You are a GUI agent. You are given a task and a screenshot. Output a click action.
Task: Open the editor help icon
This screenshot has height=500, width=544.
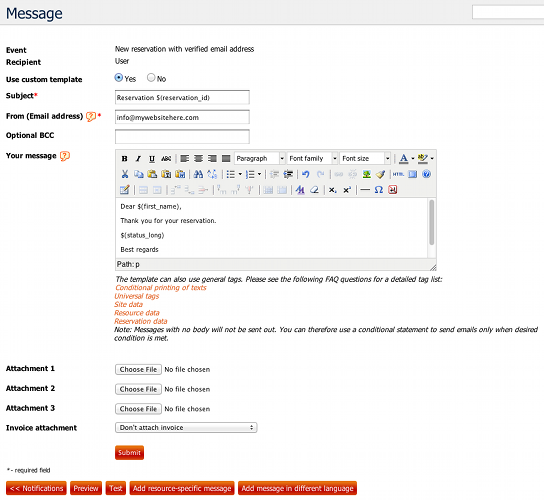click(427, 174)
